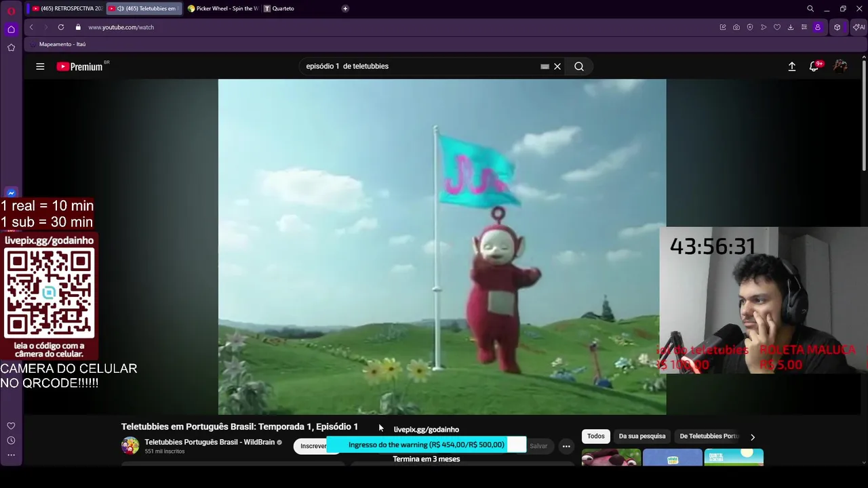Image resolution: width=868 pixels, height=488 pixels.
Task: Open the sidebar history clock icon
Action: pyautogui.click(x=11, y=441)
